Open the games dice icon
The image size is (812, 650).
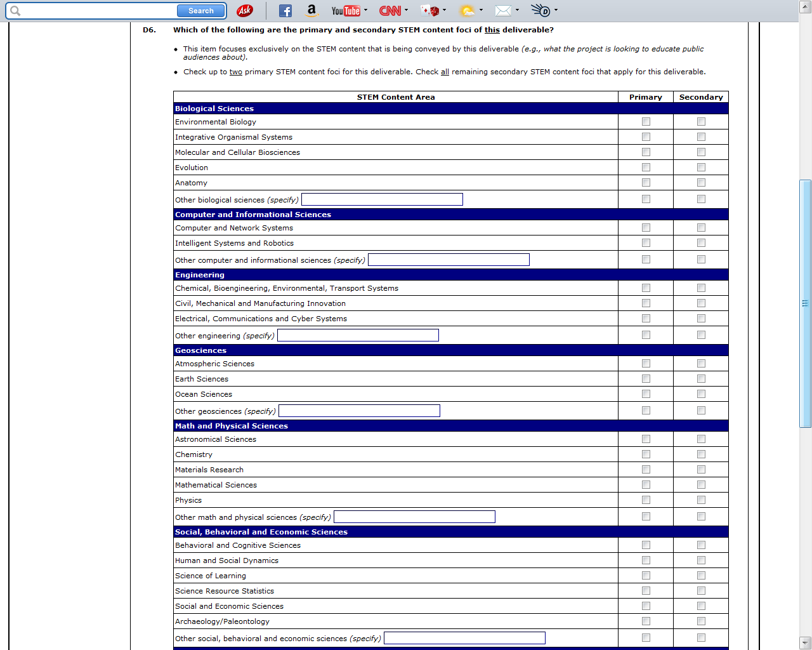[x=430, y=11]
